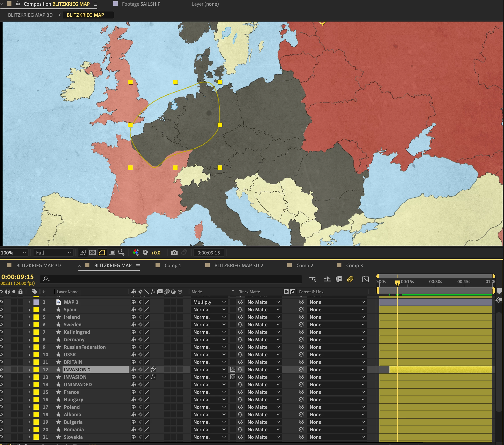Toggle preserve transparency box for INVASION 2

[233, 370]
